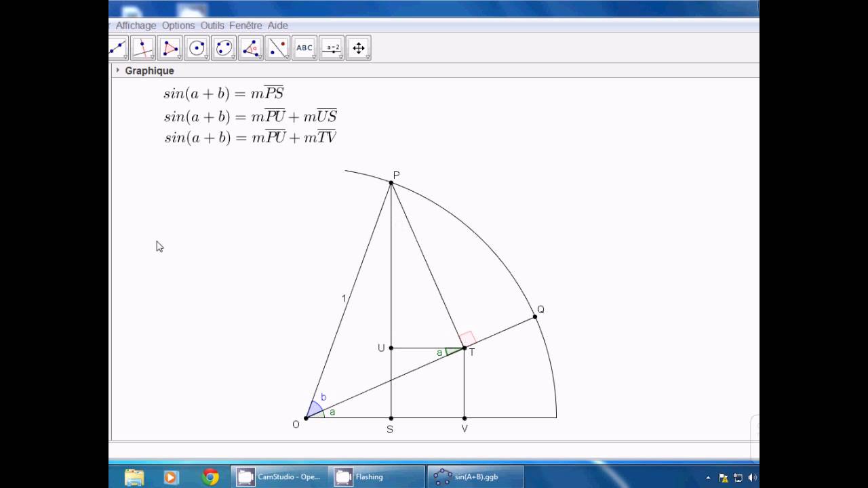Click the label 1 on segment OP
Viewport: 868px width, 488px height.
tap(344, 298)
